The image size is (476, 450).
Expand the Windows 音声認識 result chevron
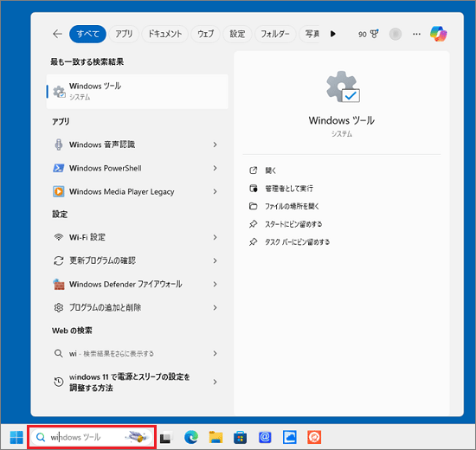[x=215, y=145]
